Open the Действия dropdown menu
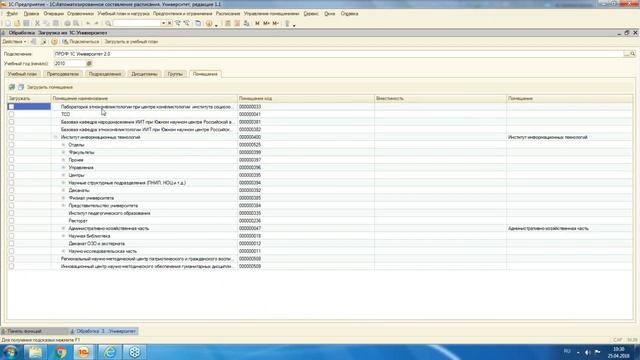 point(14,42)
